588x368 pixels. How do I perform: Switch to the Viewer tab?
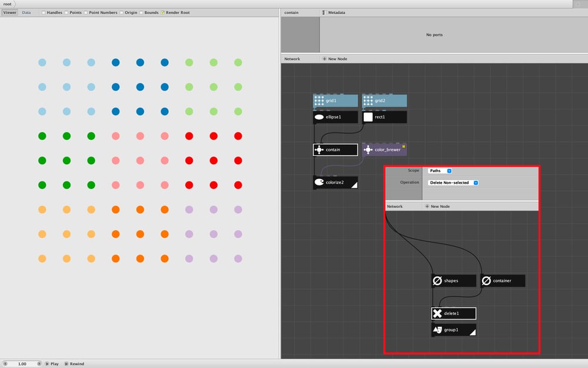(x=10, y=12)
